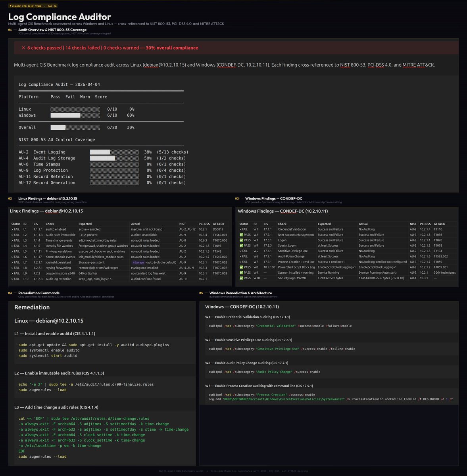Click the Expected column header in Linux table
This screenshot has height=476, width=467.
pyautogui.click(x=85, y=224)
